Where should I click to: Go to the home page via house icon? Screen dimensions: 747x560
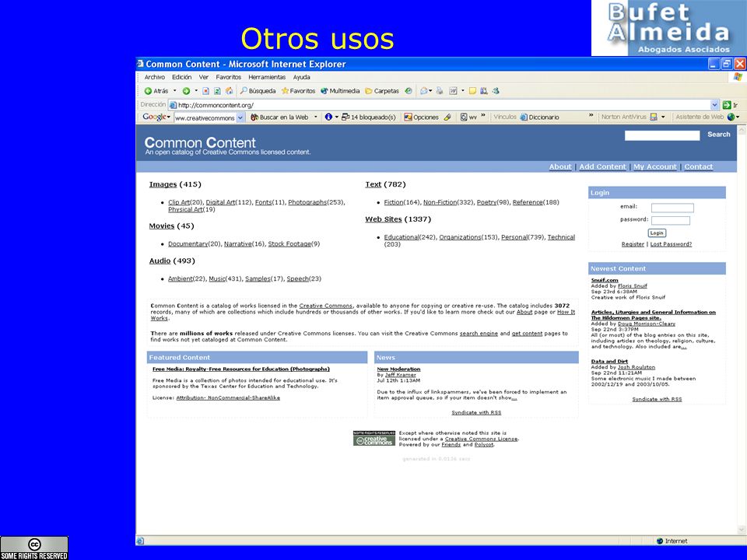tap(229, 91)
